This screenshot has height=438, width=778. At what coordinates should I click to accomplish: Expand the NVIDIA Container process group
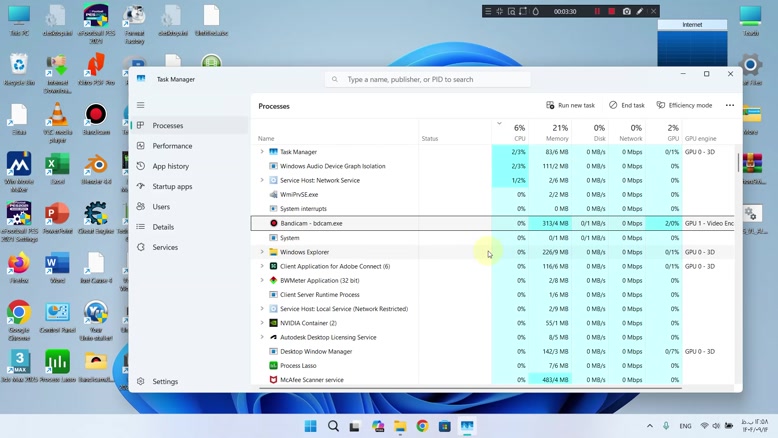coord(262,323)
